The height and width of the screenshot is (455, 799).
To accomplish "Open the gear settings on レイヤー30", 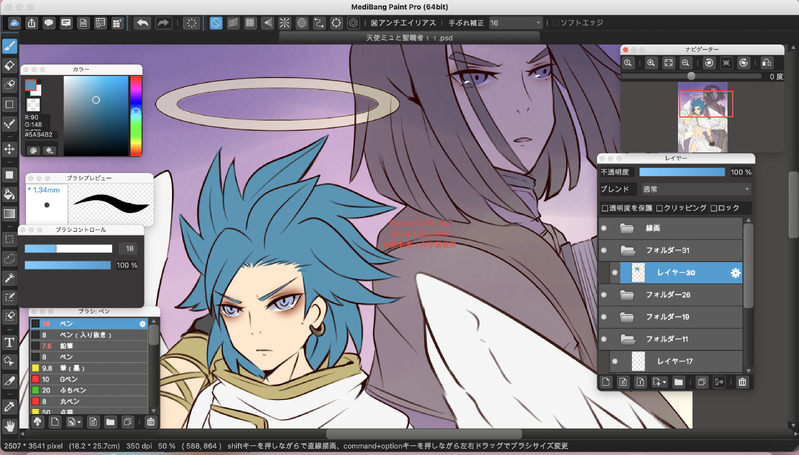I will coord(735,272).
